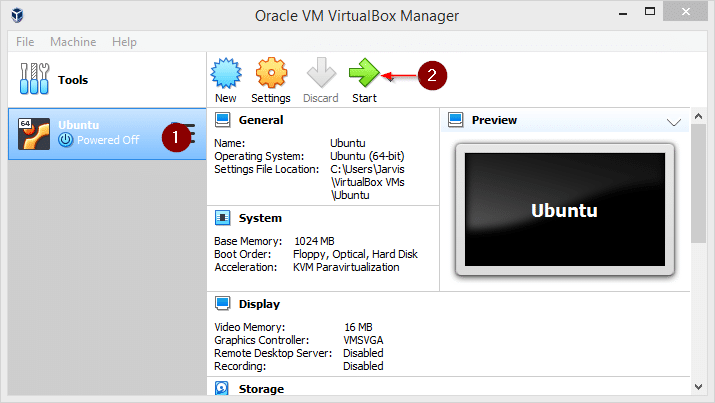Click the General section icon
The width and height of the screenshot is (715, 403).
pyautogui.click(x=223, y=120)
